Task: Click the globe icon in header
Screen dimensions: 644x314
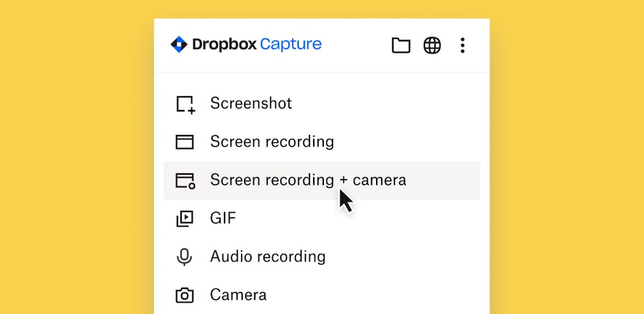Action: [432, 45]
